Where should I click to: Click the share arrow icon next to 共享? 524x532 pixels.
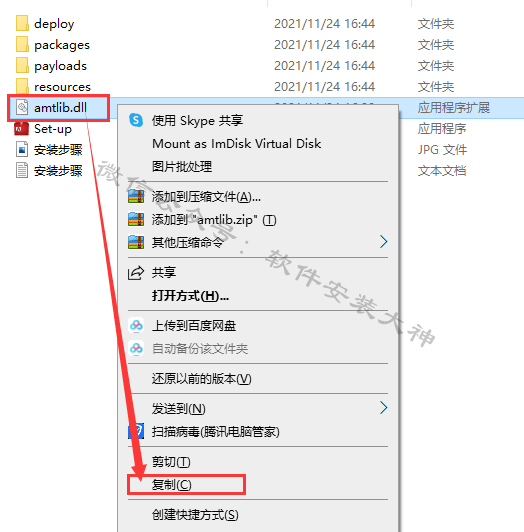[x=136, y=273]
